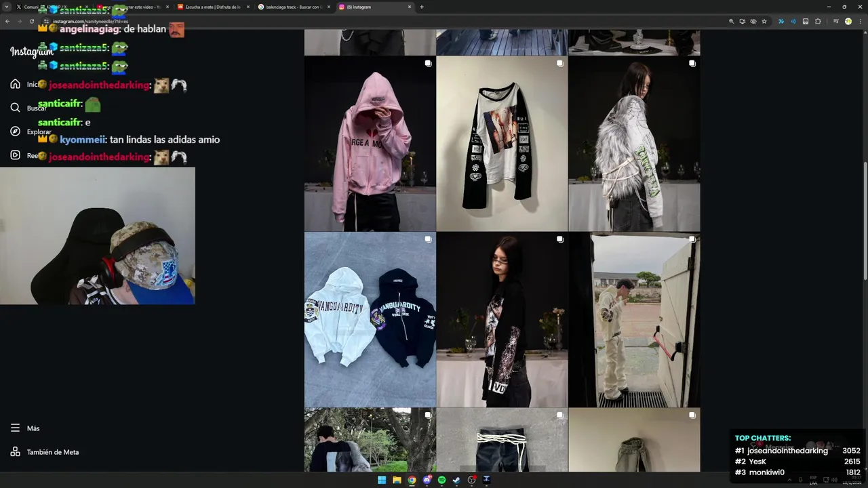Screen dimensions: 868x488
Task: Go back in browser history
Action: (x=7, y=21)
